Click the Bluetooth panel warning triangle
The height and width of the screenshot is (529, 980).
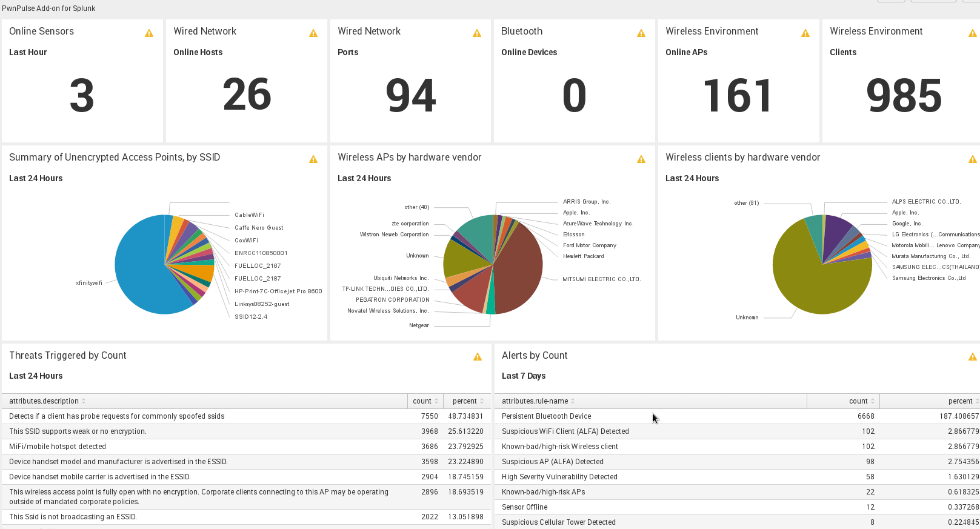coord(641,33)
